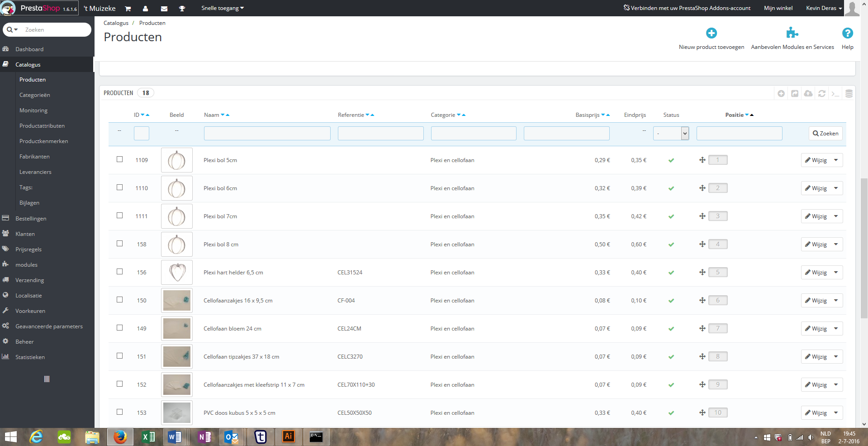
Task: Open the Mijn winkel link
Action: (778, 8)
